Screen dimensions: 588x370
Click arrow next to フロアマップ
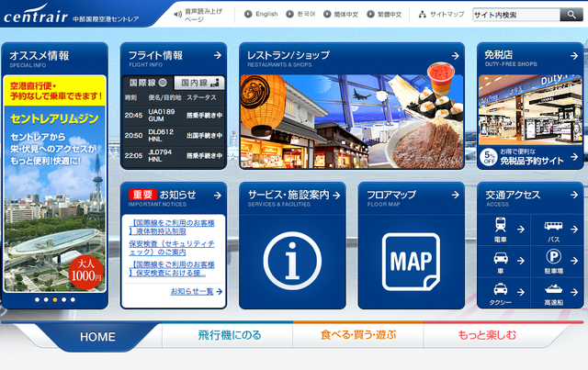[x=456, y=195]
